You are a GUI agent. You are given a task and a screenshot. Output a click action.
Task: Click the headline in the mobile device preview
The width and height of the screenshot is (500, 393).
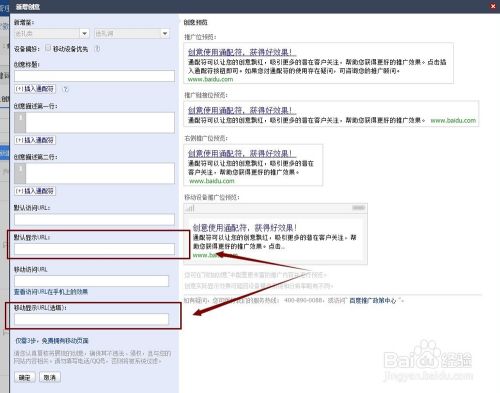(x=245, y=228)
